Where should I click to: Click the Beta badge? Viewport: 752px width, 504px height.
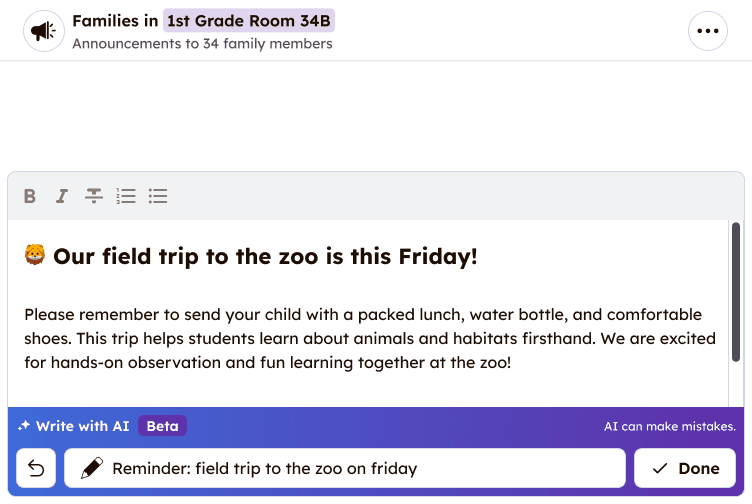162,426
